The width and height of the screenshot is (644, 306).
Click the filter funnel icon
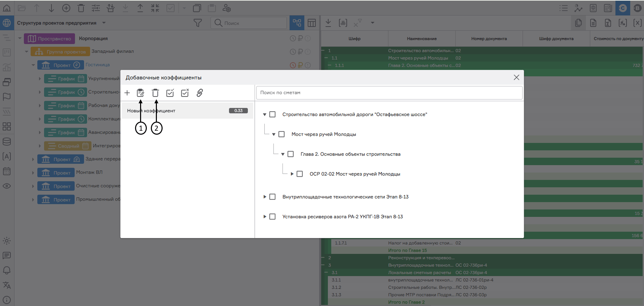(198, 23)
